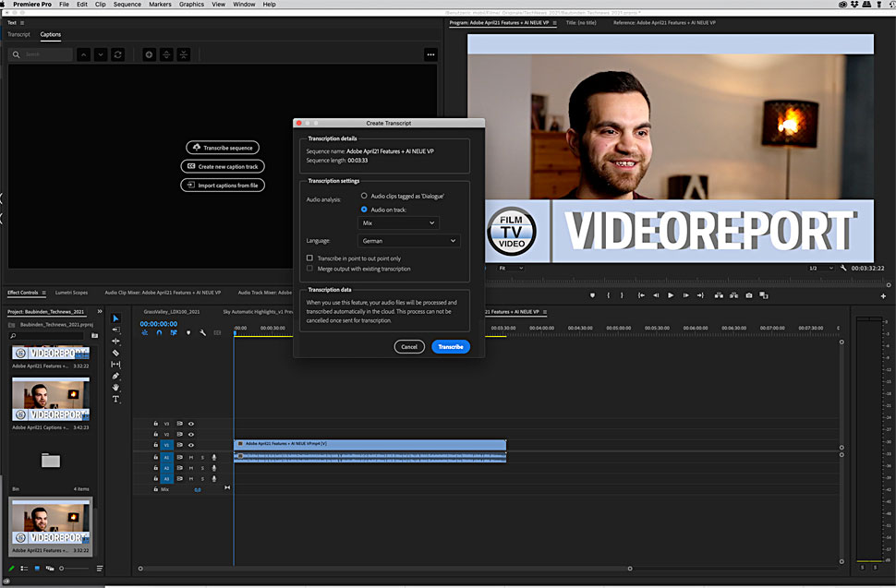Add new caption segment plus icon

click(149, 54)
